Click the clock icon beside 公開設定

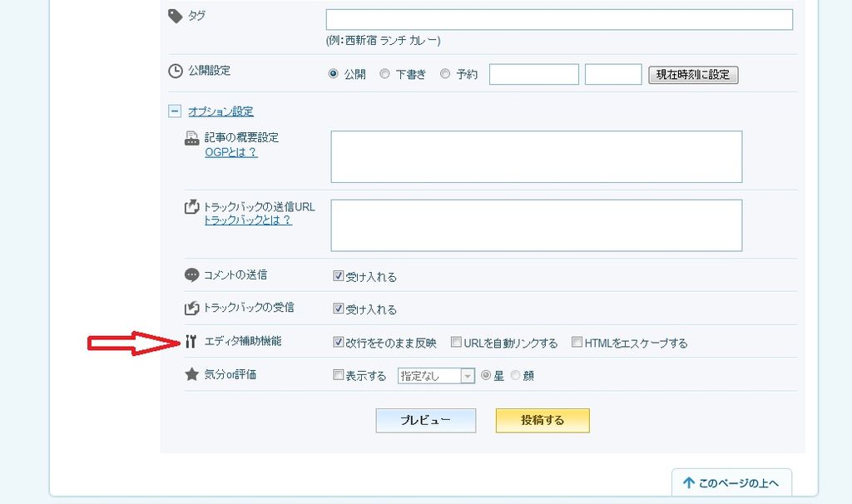pyautogui.click(x=176, y=72)
